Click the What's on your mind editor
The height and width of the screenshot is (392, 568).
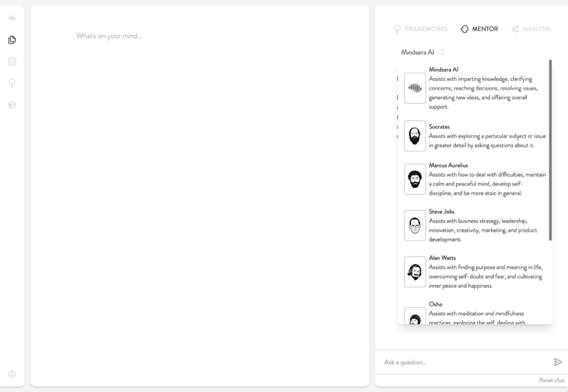(x=200, y=36)
